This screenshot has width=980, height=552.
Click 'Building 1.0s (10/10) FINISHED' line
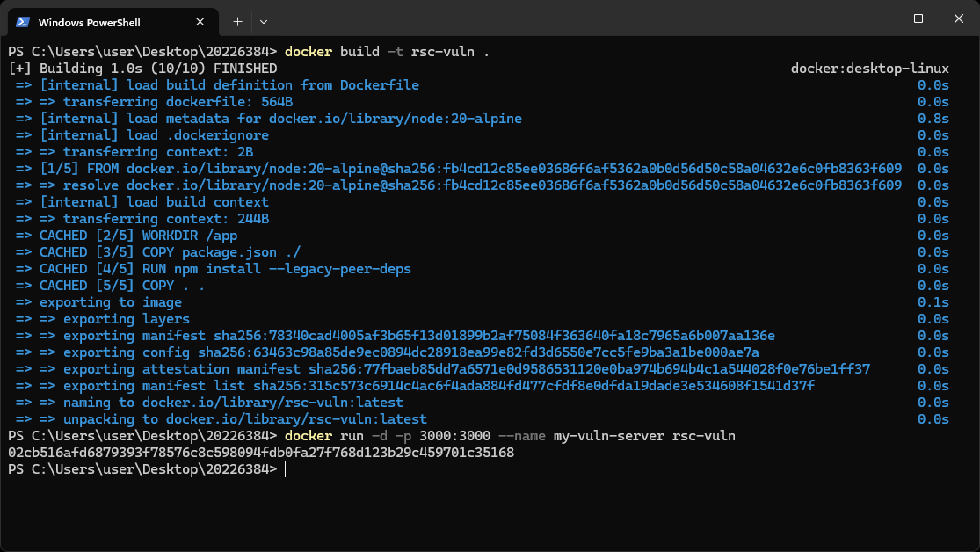click(x=143, y=69)
